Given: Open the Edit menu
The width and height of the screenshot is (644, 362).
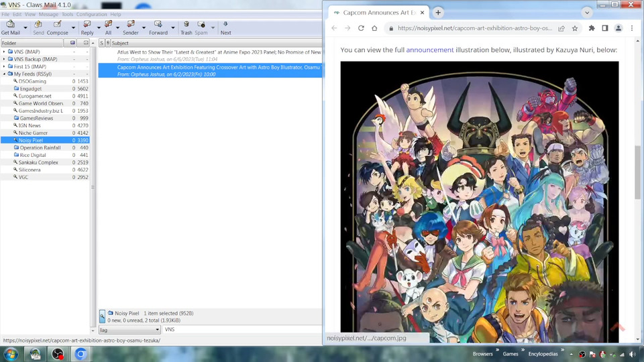Looking at the screenshot, I should click(x=17, y=14).
